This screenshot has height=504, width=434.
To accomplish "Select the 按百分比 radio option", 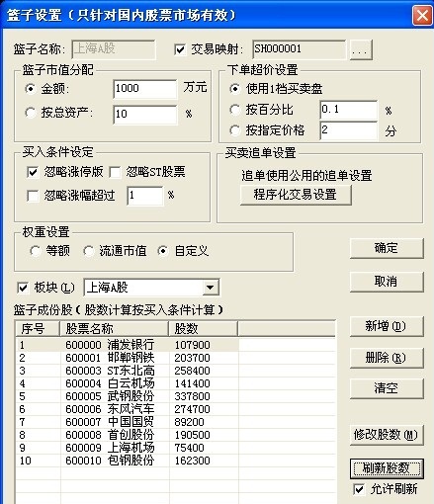I will pos(234,110).
